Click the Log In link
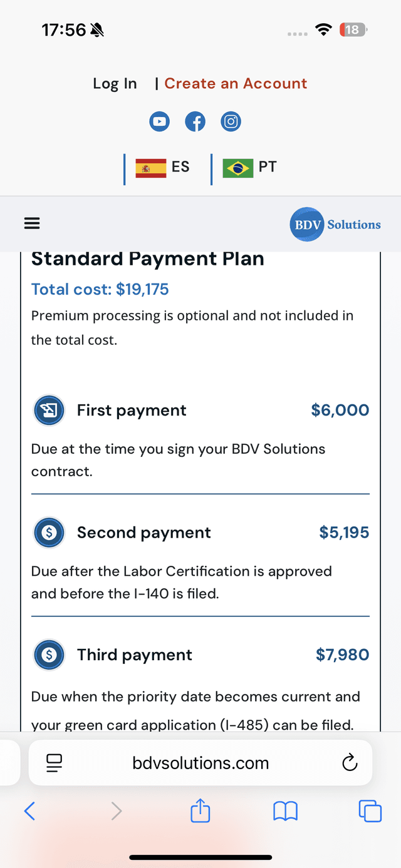The width and height of the screenshot is (401, 868). click(115, 83)
